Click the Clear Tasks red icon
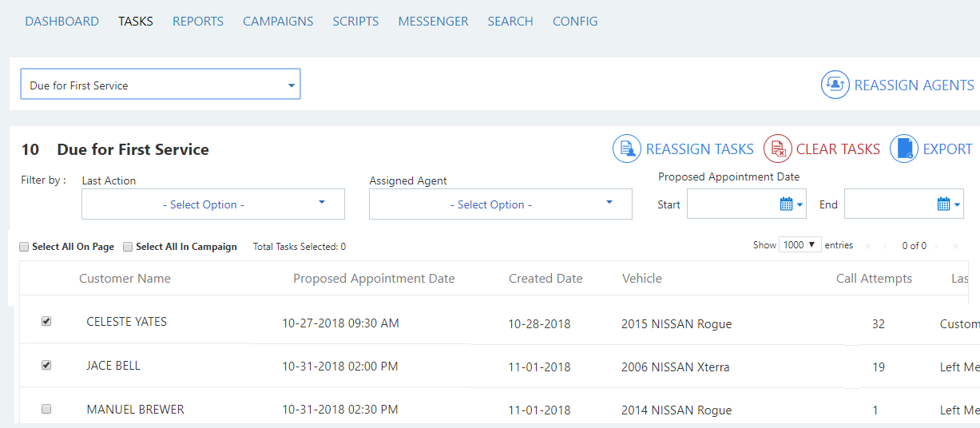Image resolution: width=980 pixels, height=428 pixels. (778, 149)
